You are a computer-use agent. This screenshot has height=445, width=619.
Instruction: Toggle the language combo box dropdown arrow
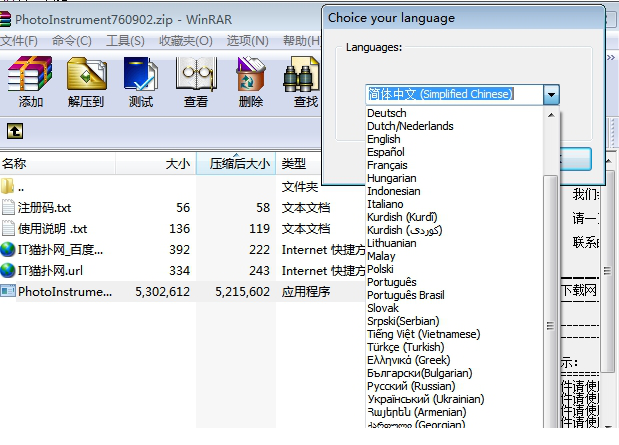click(x=551, y=95)
